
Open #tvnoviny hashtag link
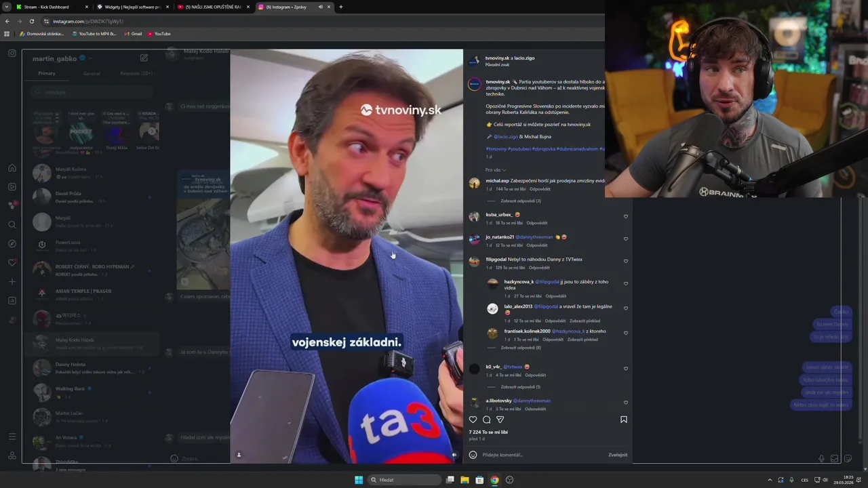496,148
